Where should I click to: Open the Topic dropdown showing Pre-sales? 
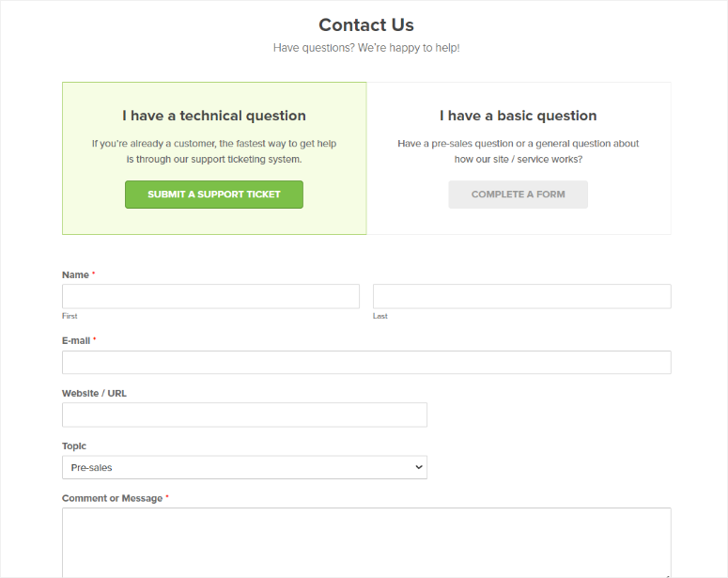click(244, 467)
